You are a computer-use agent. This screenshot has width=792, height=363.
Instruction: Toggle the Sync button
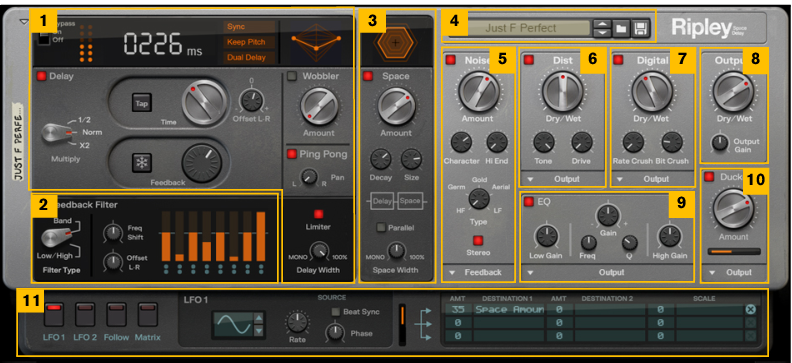point(250,27)
